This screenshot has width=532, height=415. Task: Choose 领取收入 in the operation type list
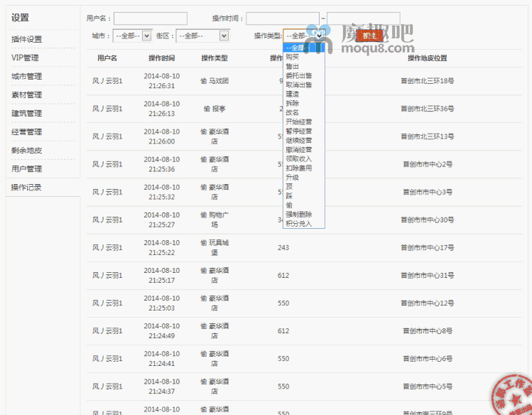point(304,158)
